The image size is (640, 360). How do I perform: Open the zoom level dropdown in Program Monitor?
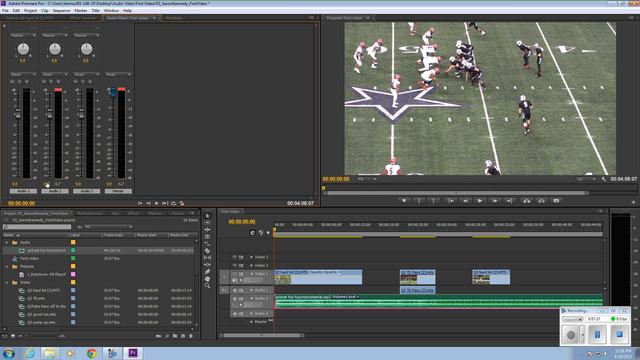click(367, 179)
